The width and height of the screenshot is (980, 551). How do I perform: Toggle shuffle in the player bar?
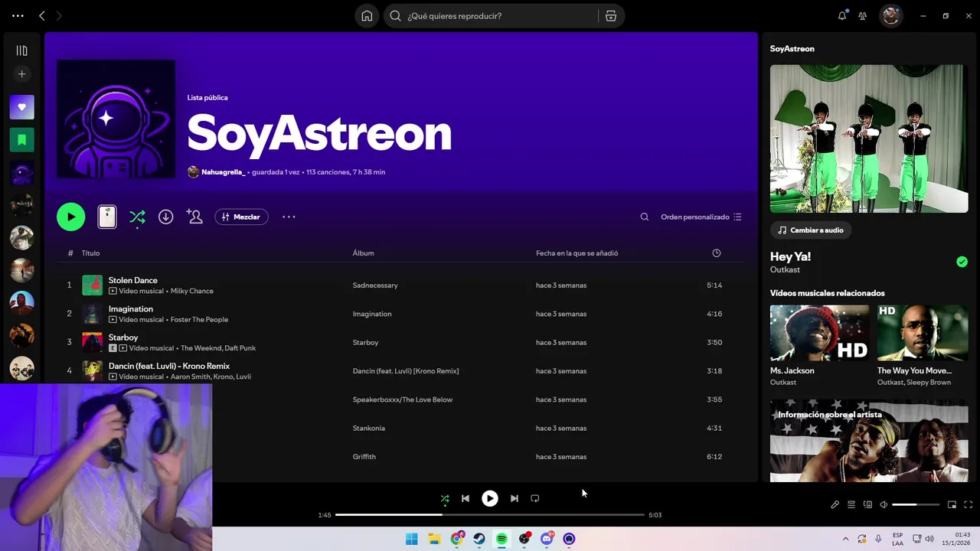(445, 498)
